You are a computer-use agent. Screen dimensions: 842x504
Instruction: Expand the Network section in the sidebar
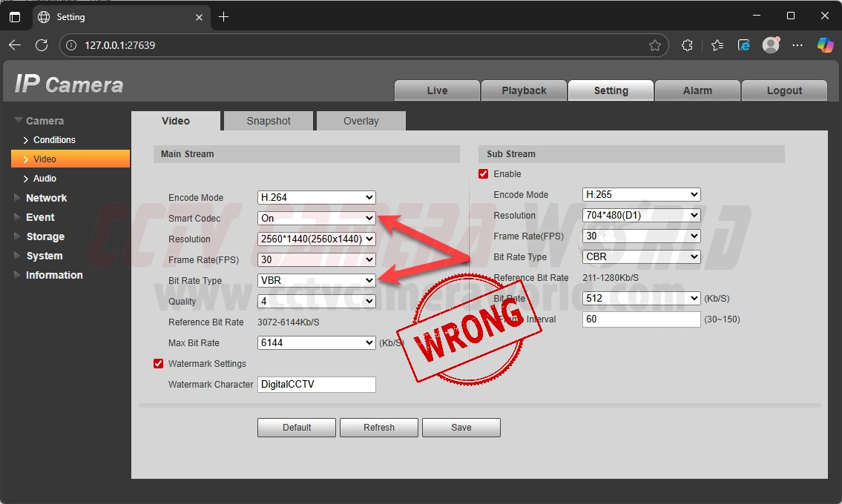tap(46, 198)
